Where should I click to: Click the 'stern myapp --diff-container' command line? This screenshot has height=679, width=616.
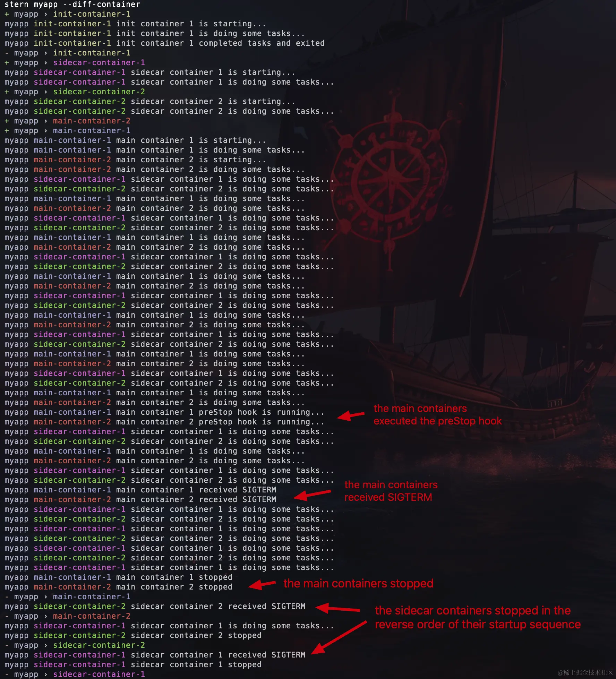tap(72, 5)
